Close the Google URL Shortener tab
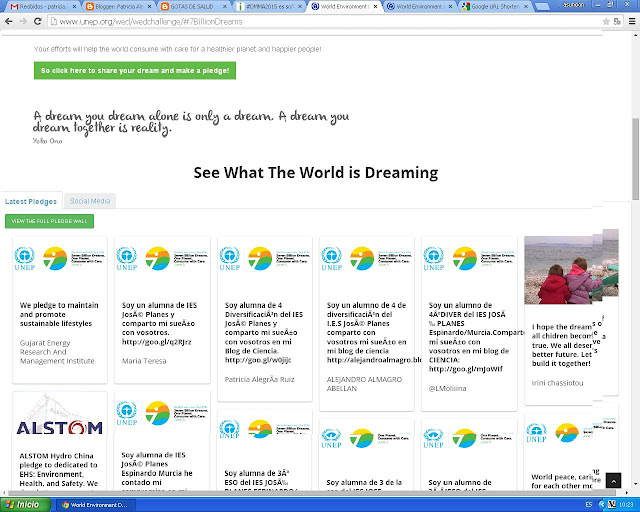 tap(526, 7)
